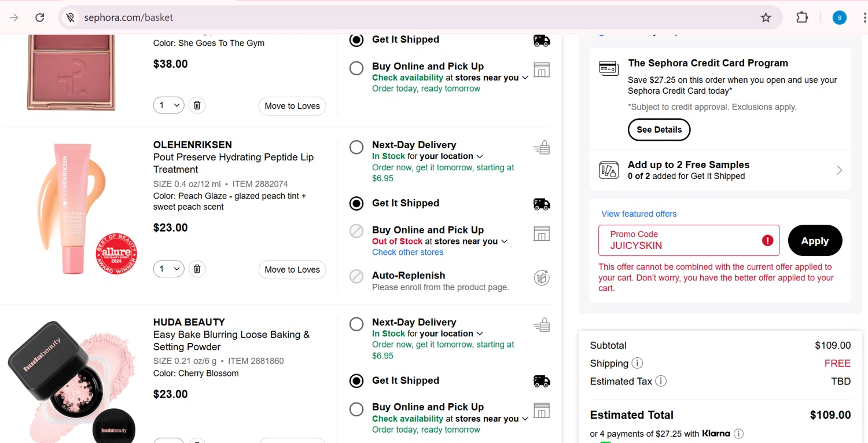Click the store icon for the blush Buy Online and Pick Up
Screen dimensions: 868x443
tap(542, 69)
